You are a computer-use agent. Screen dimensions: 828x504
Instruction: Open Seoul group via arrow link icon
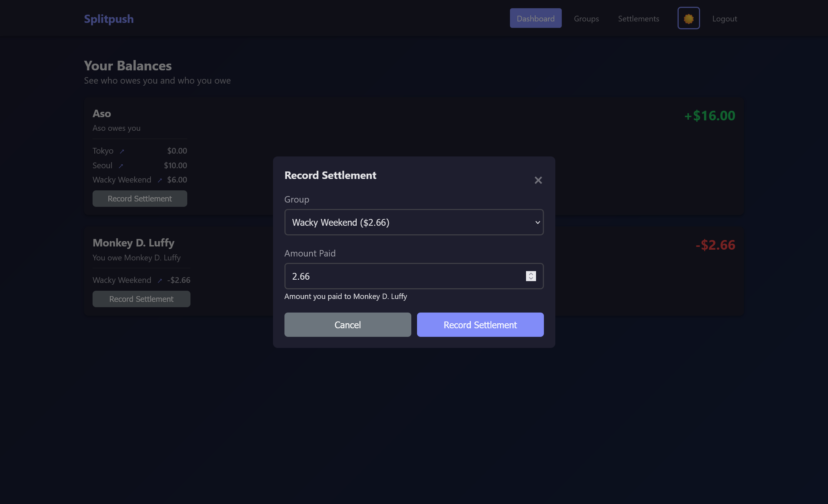click(121, 166)
